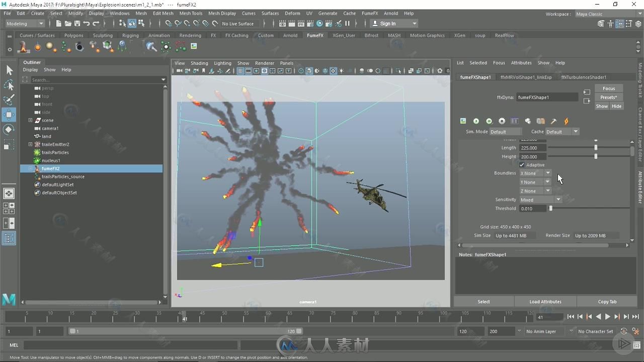The image size is (644, 362).
Task: Switch to the Polygons shelf tab
Action: pyautogui.click(x=74, y=36)
